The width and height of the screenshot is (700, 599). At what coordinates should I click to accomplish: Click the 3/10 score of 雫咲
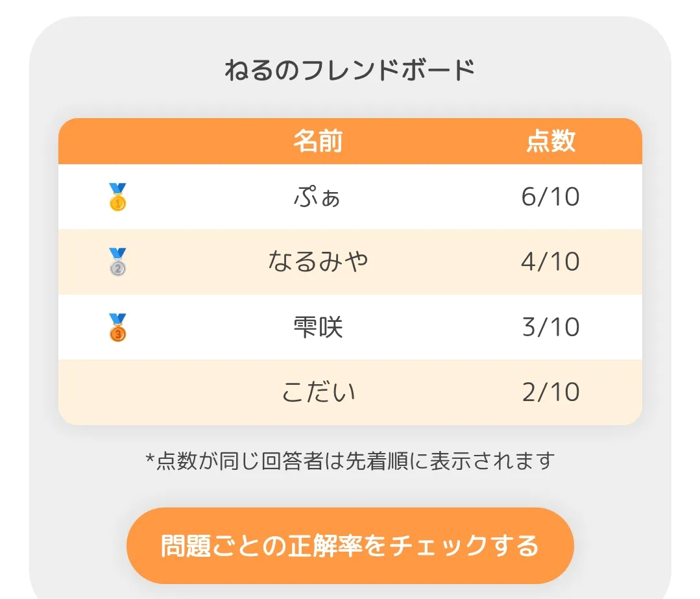pos(550,327)
